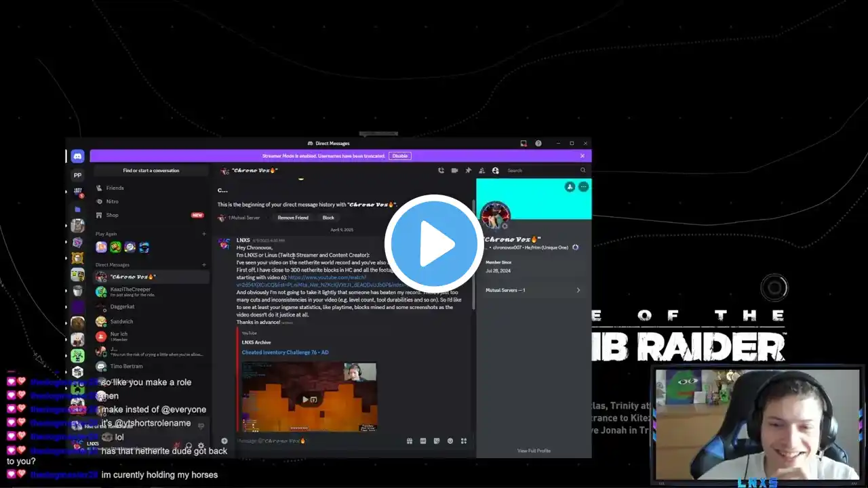Open Sandwich direct message
Screen dimensions: 868x488
click(151, 321)
